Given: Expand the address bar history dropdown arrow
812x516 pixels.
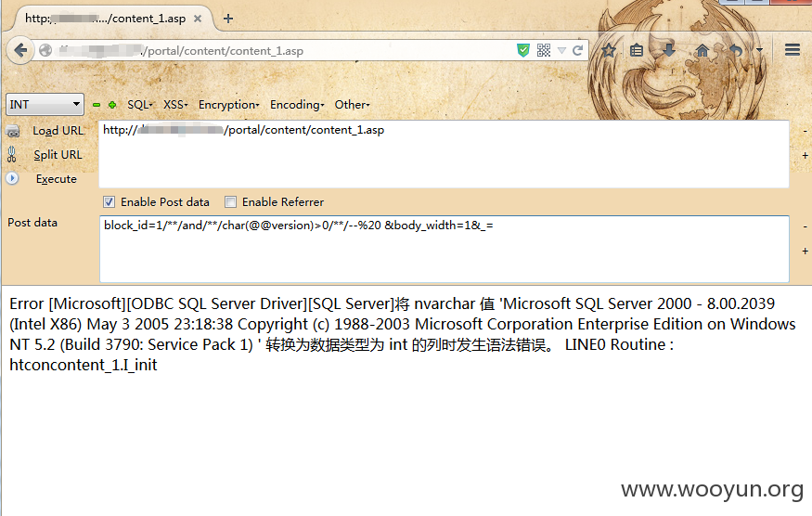Looking at the screenshot, I should click(x=561, y=50).
